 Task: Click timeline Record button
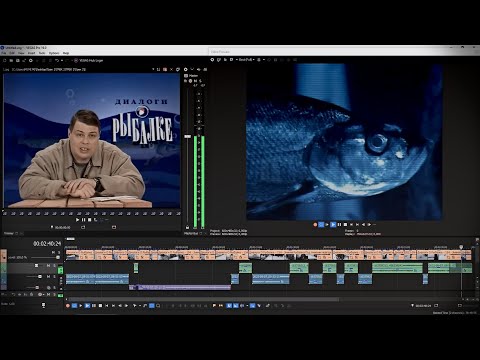(68, 306)
